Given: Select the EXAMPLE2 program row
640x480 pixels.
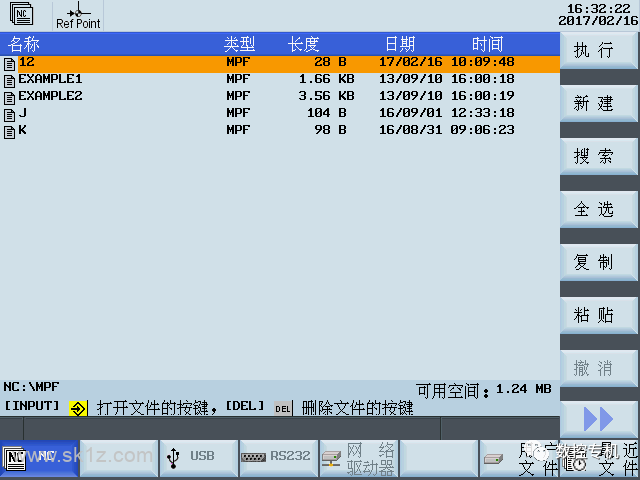Looking at the screenshot, I should tap(280, 98).
